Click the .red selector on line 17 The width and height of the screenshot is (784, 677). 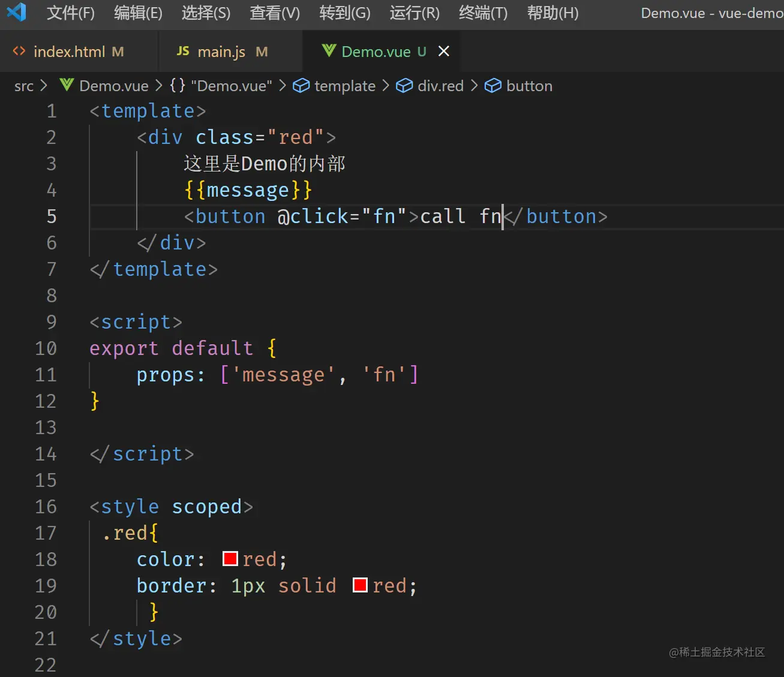pyautogui.click(x=125, y=533)
